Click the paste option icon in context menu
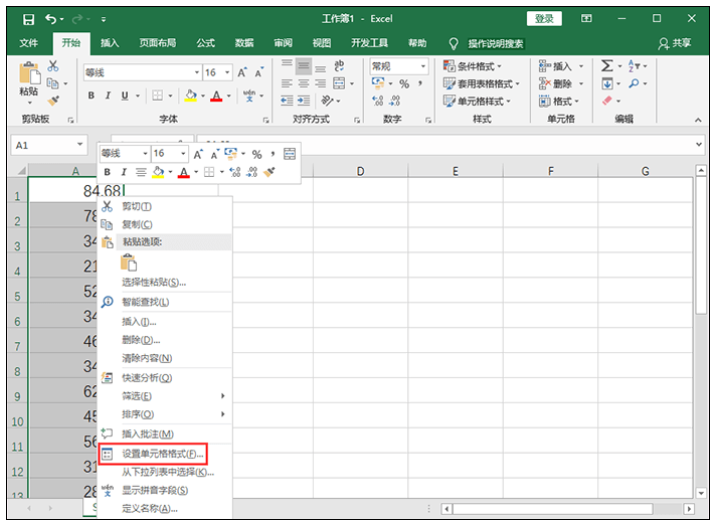Screen dimensions: 725x524 coord(129,262)
